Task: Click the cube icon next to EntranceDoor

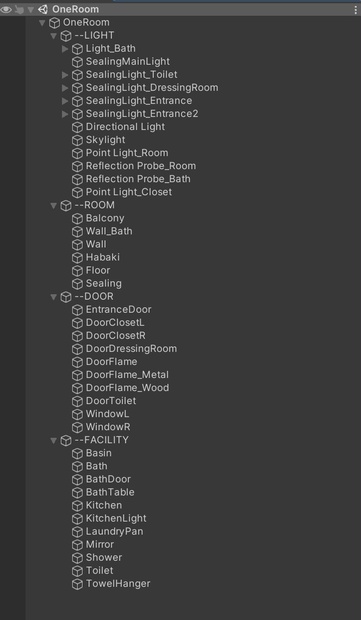Action: (x=77, y=310)
